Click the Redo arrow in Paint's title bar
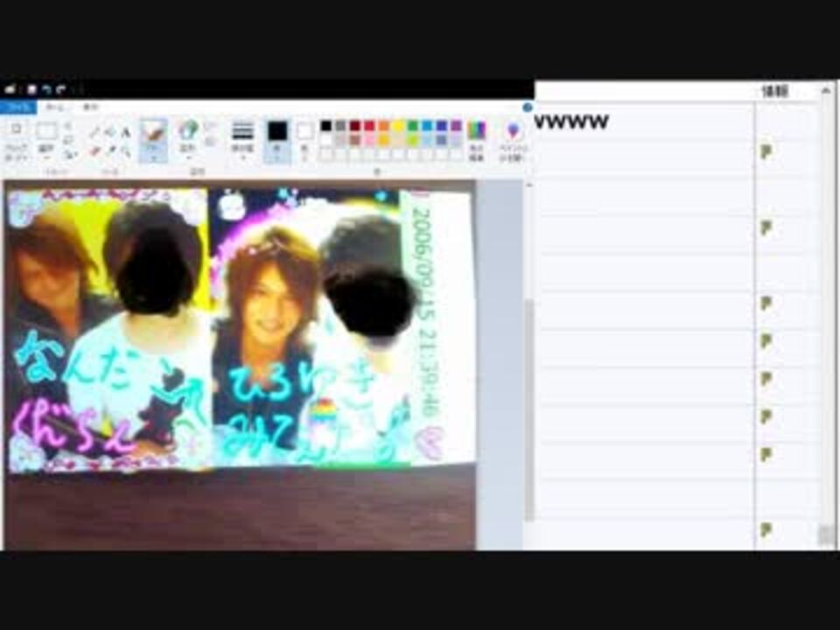 pos(61,89)
